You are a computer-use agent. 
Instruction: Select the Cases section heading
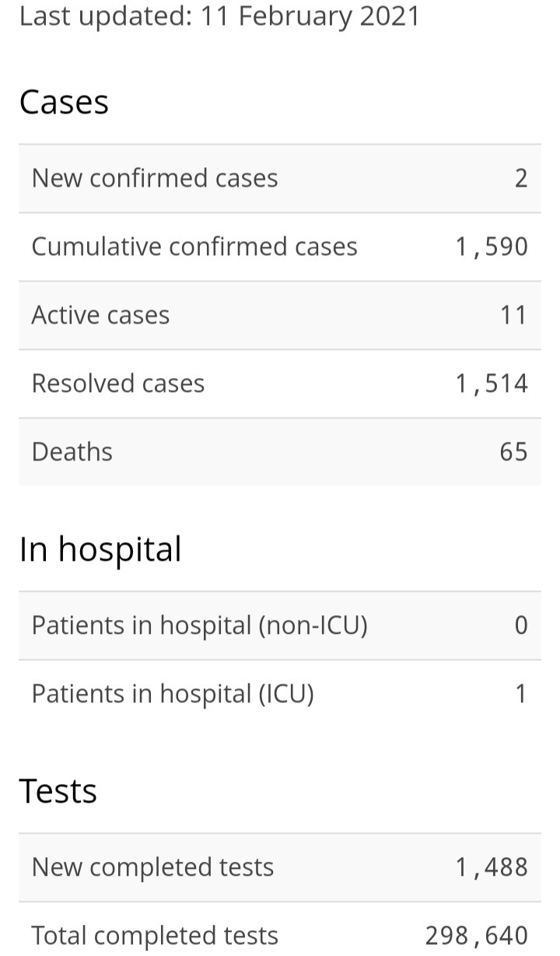(x=64, y=102)
